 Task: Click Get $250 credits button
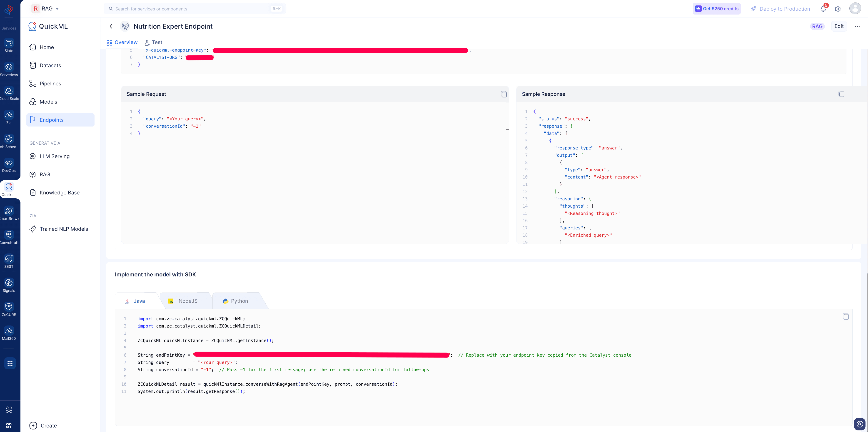pos(717,9)
